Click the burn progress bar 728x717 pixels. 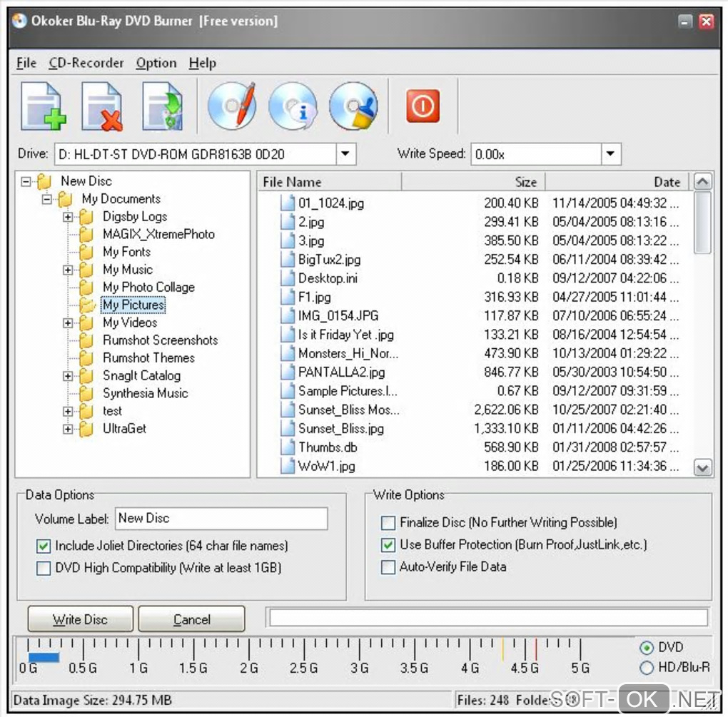pyautogui.click(x=488, y=618)
